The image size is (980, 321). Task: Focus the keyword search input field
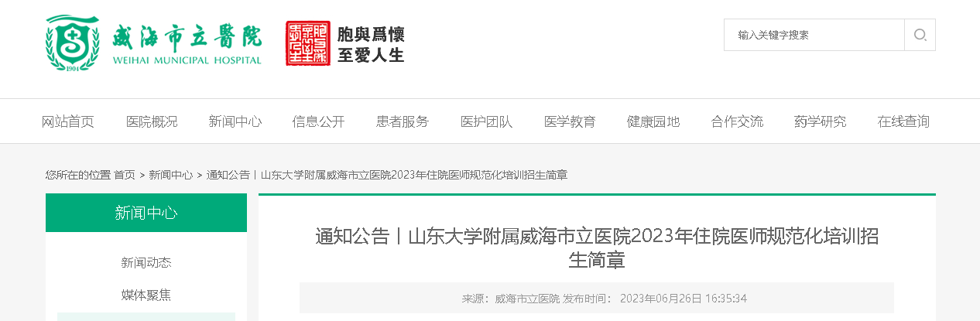(814, 35)
